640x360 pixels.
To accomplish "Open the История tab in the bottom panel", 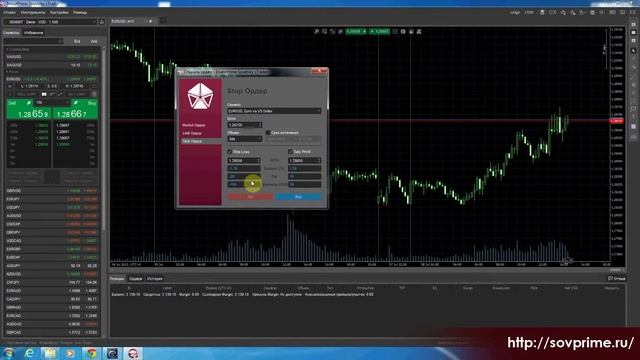I will click(x=154, y=279).
